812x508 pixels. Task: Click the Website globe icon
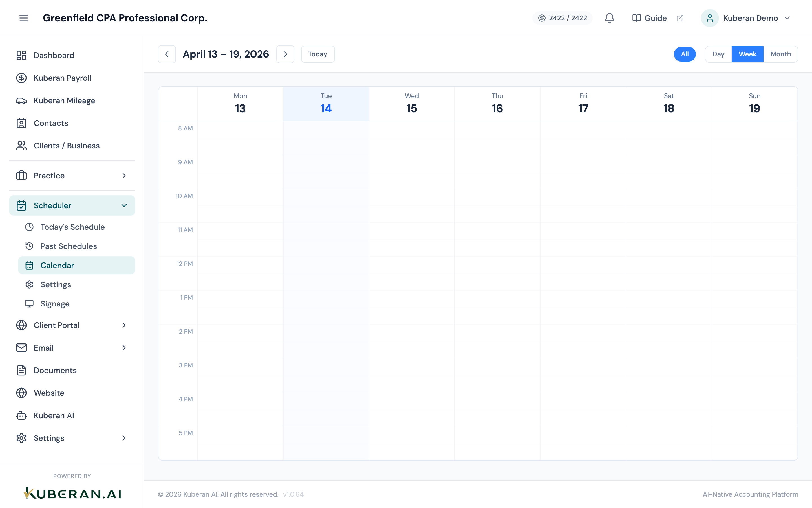[x=21, y=393]
